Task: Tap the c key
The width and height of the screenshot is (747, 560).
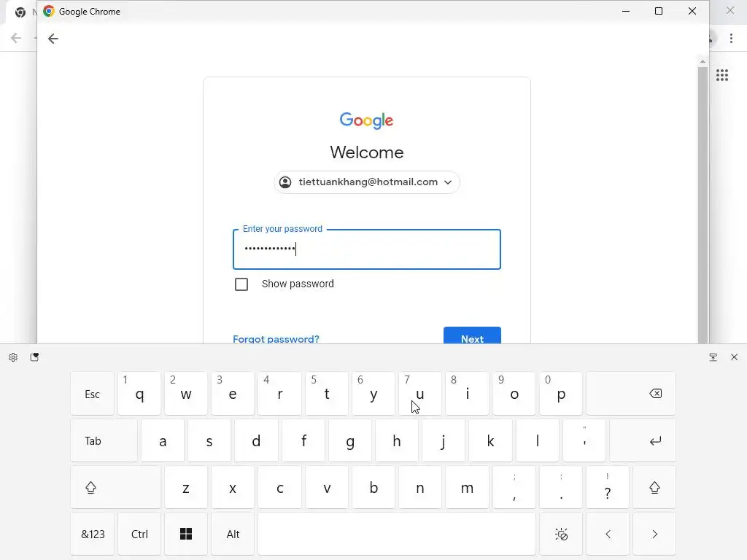Action: pyautogui.click(x=279, y=487)
